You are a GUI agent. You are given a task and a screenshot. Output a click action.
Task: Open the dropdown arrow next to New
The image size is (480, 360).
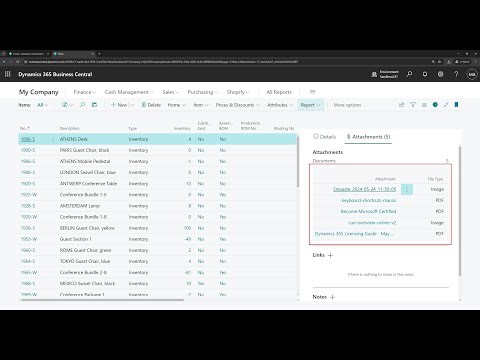click(x=132, y=105)
